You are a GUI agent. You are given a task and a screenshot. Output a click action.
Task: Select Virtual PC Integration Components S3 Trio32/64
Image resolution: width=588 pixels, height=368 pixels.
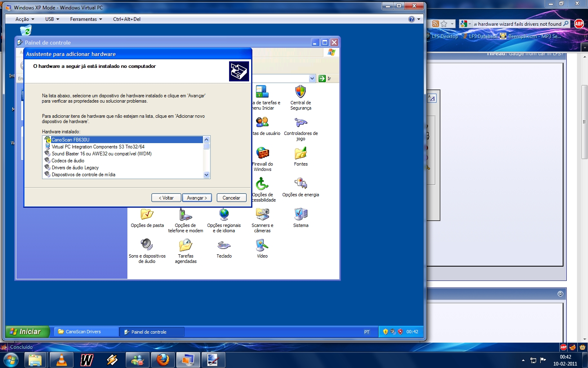point(124,147)
